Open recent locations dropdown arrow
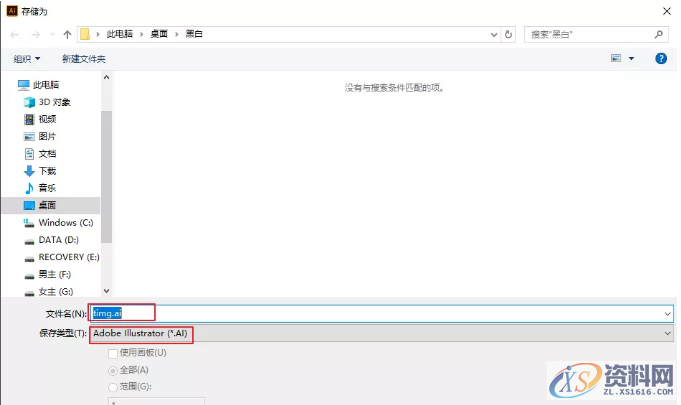The image size is (681, 405). pyautogui.click(x=53, y=34)
